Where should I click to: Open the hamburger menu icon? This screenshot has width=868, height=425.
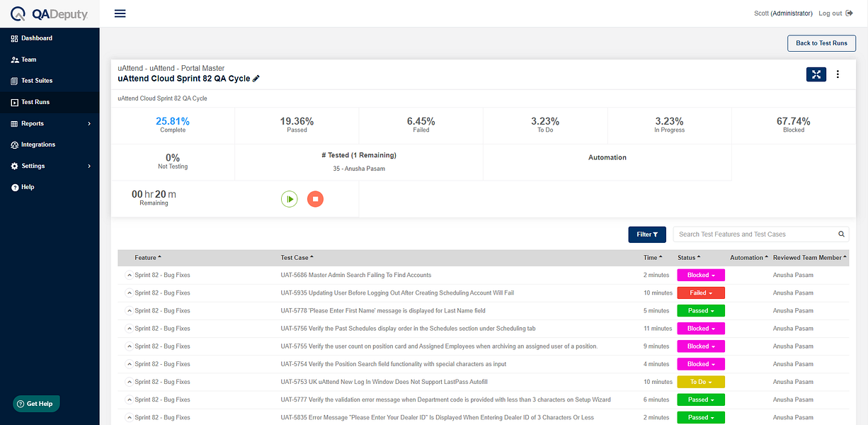click(120, 13)
